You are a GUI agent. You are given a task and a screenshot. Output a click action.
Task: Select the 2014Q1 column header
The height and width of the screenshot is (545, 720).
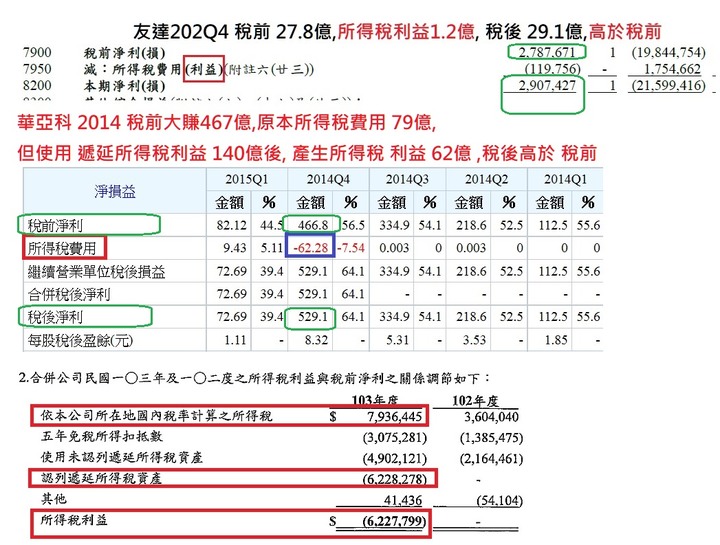pyautogui.click(x=565, y=180)
